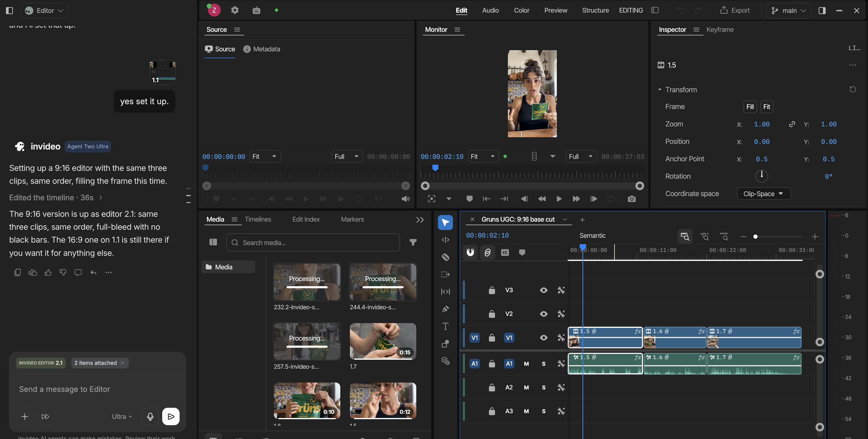This screenshot has width=868, height=439.
Task: Play the Monitor preview
Action: (559, 199)
